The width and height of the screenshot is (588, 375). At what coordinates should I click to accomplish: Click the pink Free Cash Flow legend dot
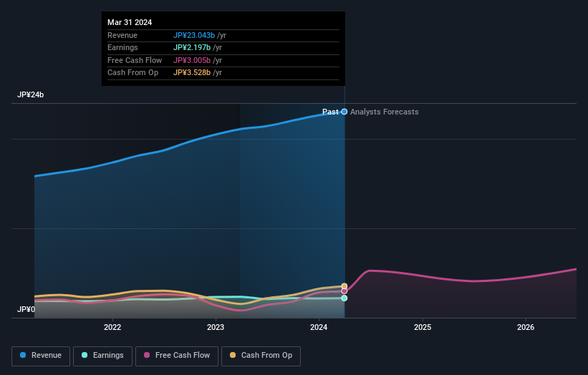point(147,355)
